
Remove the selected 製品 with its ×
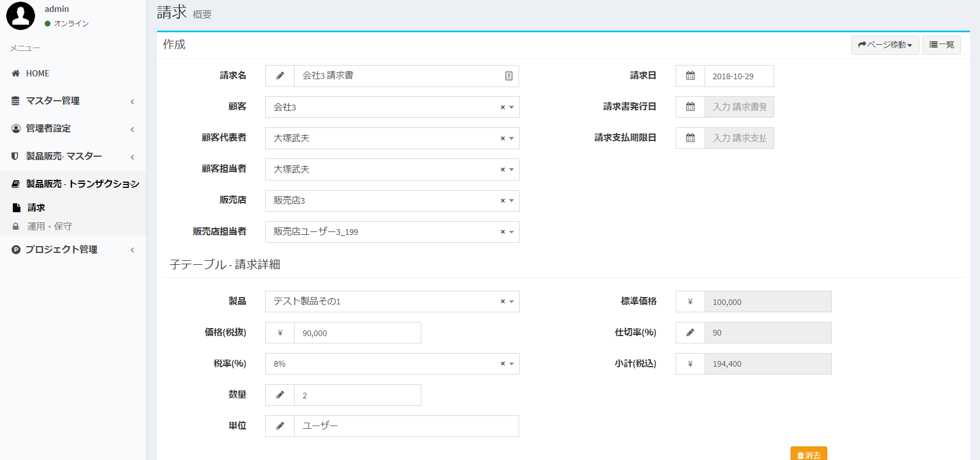pyautogui.click(x=502, y=302)
